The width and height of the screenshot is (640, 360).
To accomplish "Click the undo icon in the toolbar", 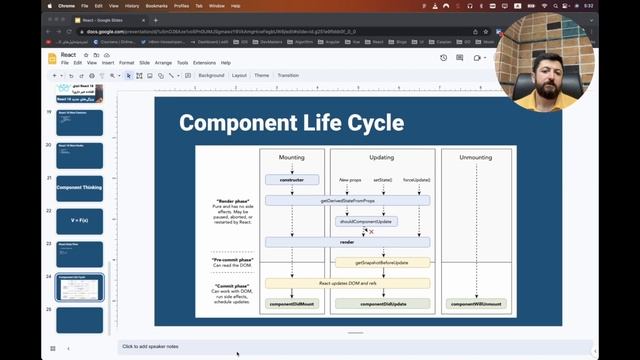I will (x=71, y=76).
